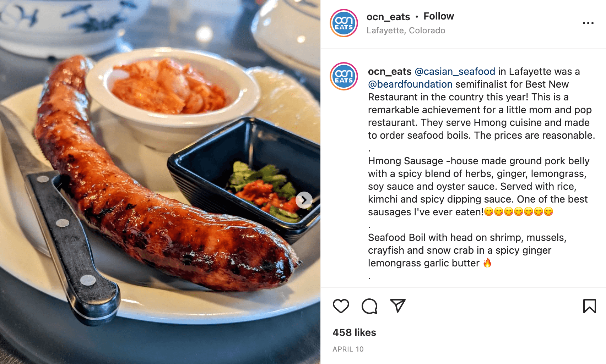Viewport: 606px width, 364px height.
Task: View the list of 458 likes
Action: tap(354, 332)
